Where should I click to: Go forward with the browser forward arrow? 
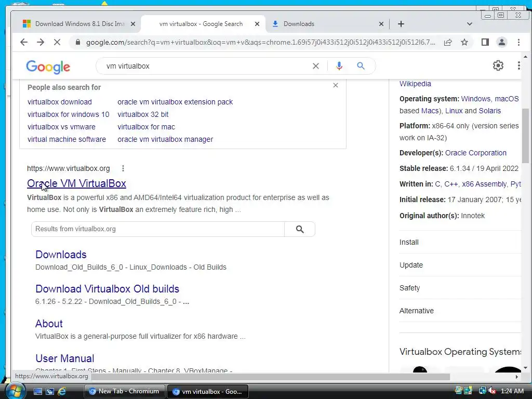pyautogui.click(x=41, y=42)
